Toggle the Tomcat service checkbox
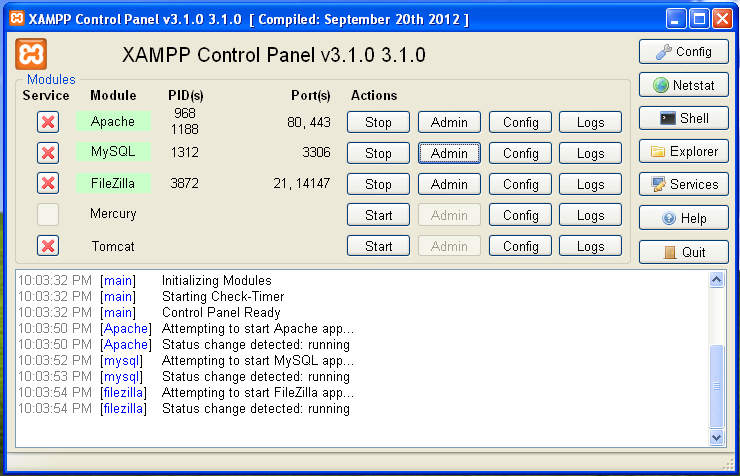 point(48,246)
